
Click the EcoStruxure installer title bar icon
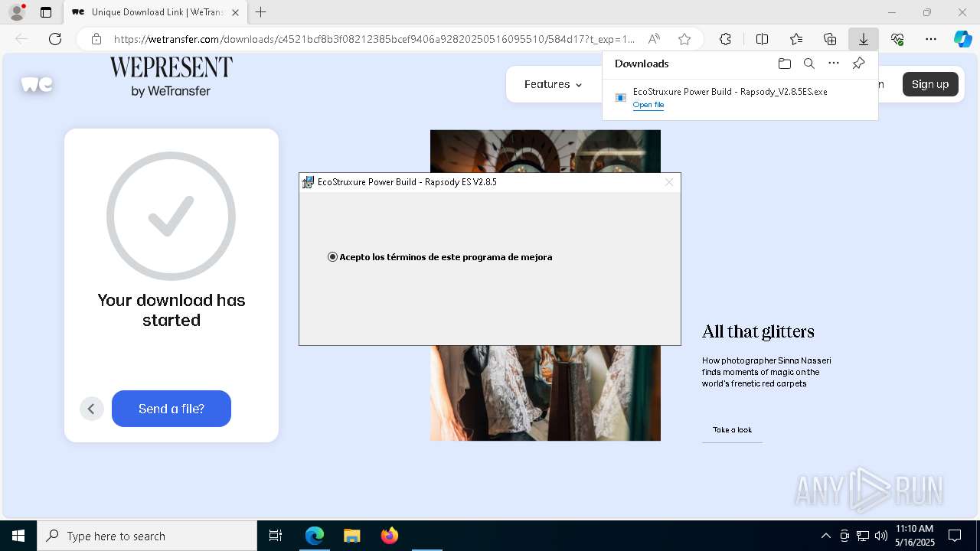[x=308, y=182]
